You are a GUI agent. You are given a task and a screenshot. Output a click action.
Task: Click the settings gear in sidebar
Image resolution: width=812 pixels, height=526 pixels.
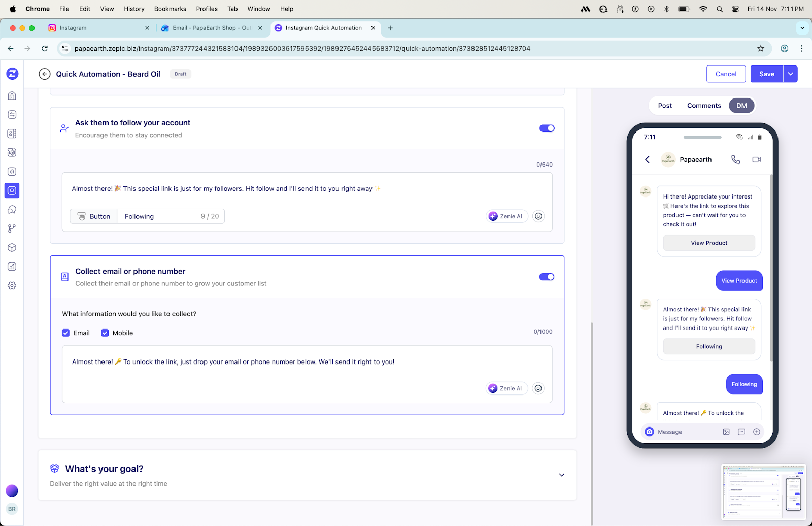[12, 285]
